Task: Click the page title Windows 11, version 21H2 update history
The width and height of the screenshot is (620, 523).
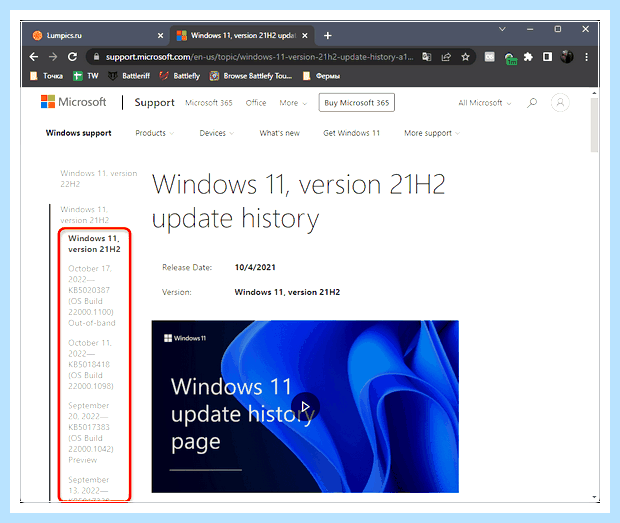Action: pyautogui.click(x=299, y=202)
